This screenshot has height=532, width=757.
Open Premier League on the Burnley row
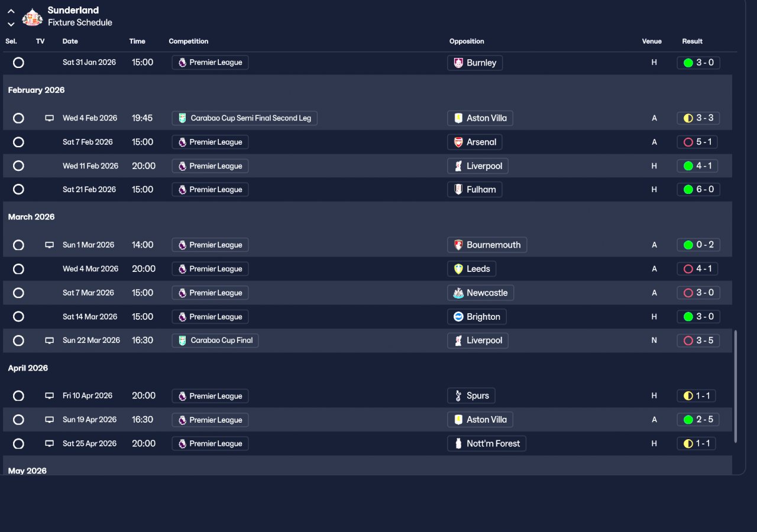tap(210, 63)
